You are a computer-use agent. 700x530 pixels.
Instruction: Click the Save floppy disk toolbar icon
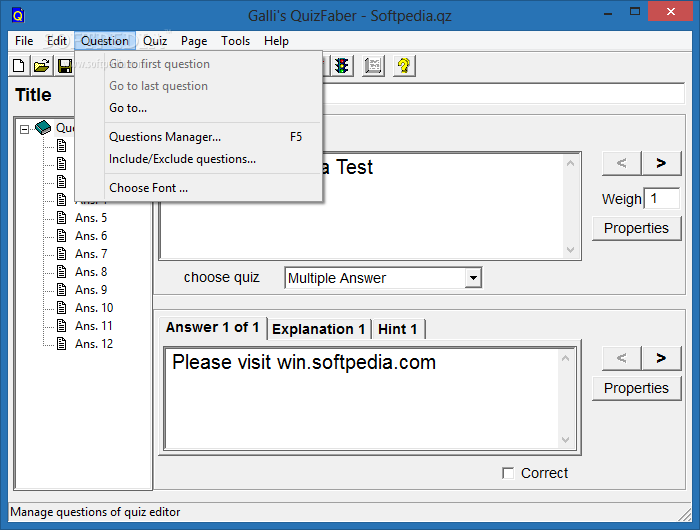65,66
